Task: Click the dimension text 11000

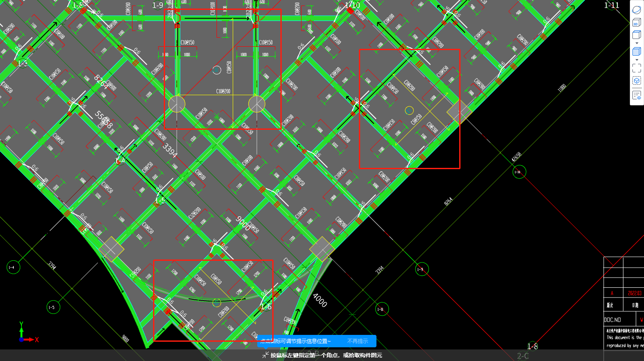Action: [x=562, y=88]
